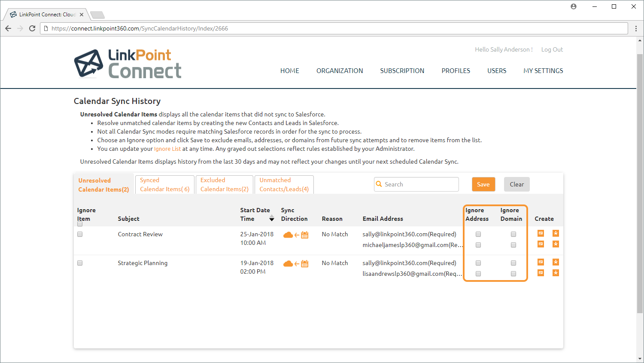Click the page scrollbar up arrow

click(640, 41)
